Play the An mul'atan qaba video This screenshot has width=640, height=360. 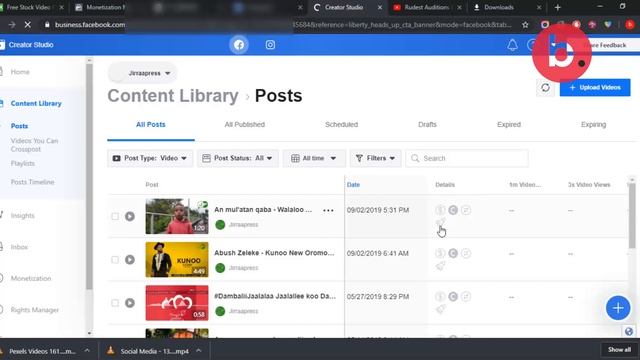coord(130,216)
